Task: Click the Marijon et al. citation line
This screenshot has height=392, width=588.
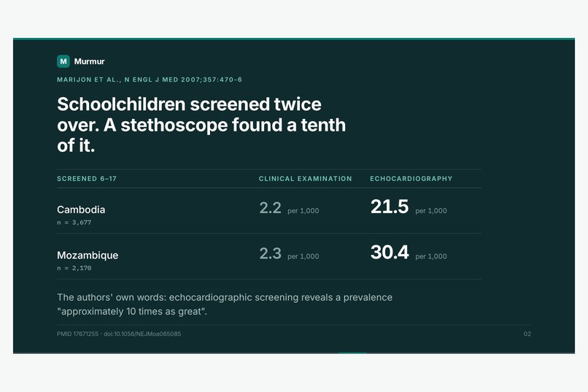Action: [150, 80]
